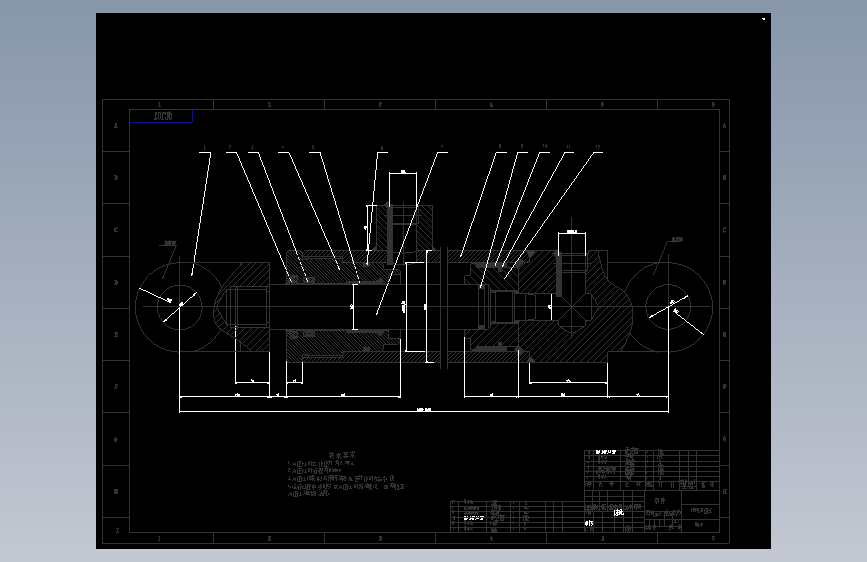
Task: Click the left clevis eye bore circle
Action: click(x=179, y=307)
